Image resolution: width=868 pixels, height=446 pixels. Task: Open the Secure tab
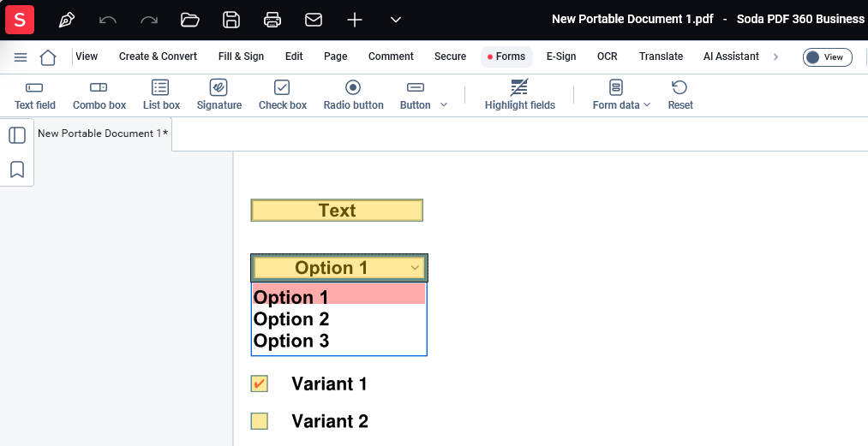click(x=450, y=56)
